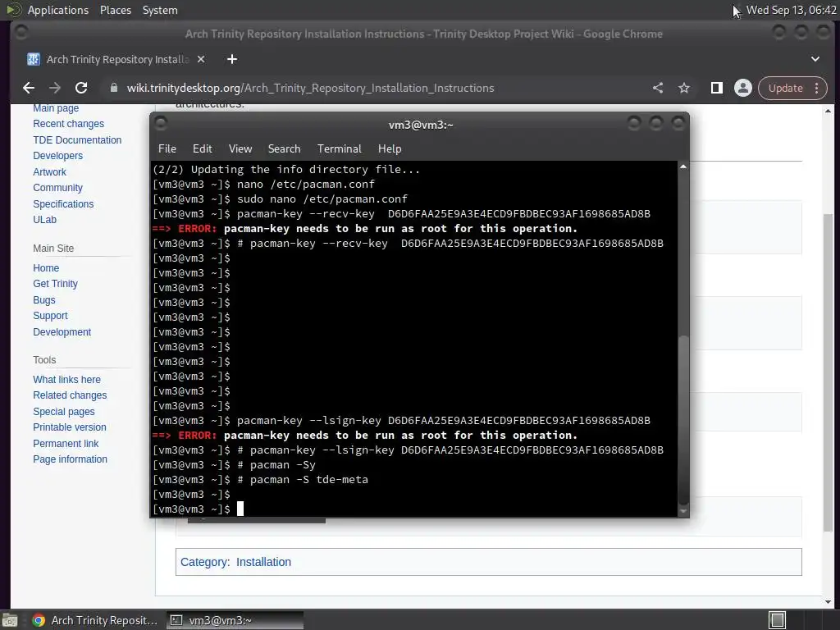Select the vm3@vm3 terminal taskbar button
The width and height of the screenshot is (840, 630).
235,620
